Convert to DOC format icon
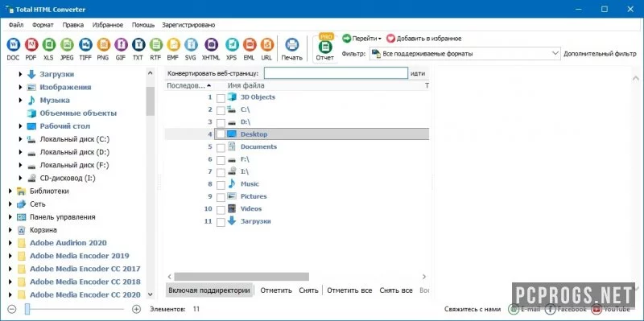Viewport: 644px width, 321px height. pos(13,44)
